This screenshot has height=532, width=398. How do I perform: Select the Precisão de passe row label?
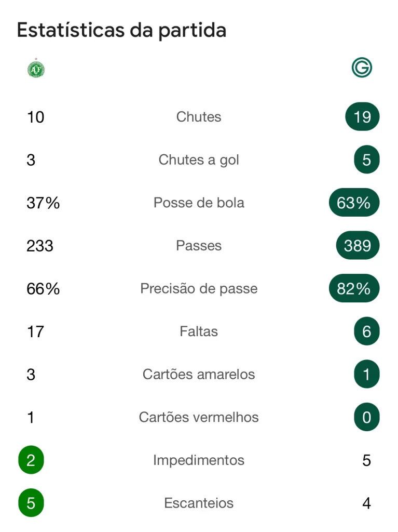click(x=199, y=288)
